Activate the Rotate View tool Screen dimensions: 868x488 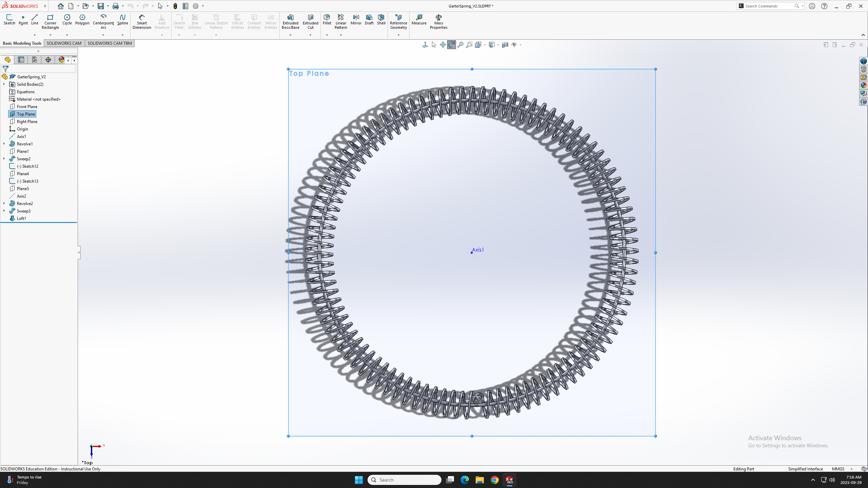click(x=452, y=45)
